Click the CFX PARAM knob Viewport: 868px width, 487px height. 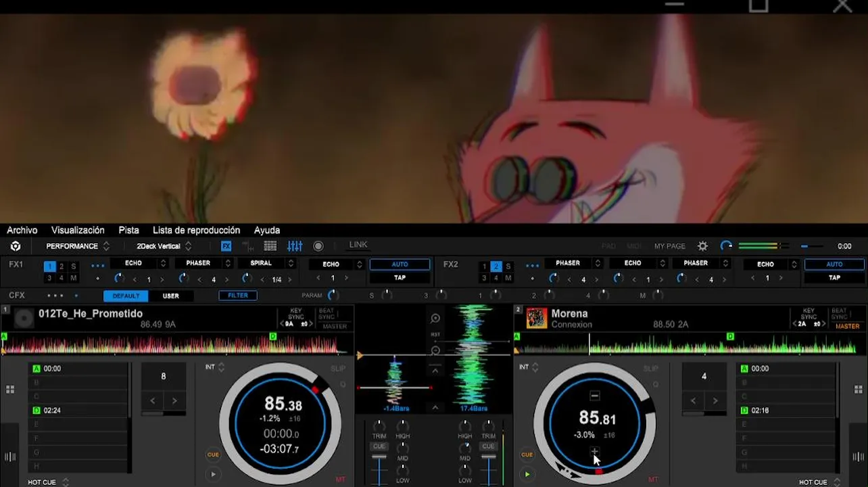pyautogui.click(x=333, y=295)
